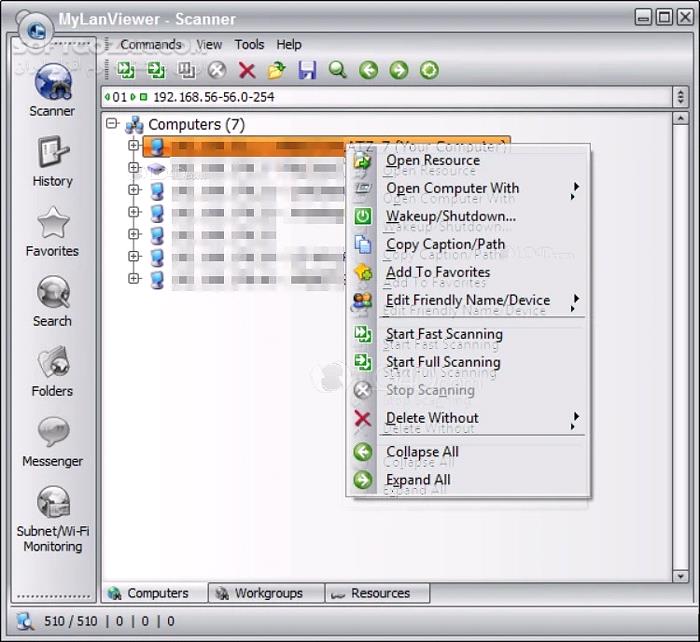Select the Computers (7) root label
This screenshot has height=642, width=700.
pyautogui.click(x=196, y=125)
